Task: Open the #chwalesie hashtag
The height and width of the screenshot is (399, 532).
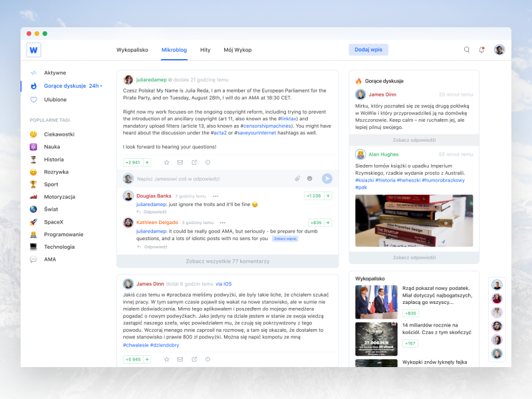Action: click(x=136, y=345)
